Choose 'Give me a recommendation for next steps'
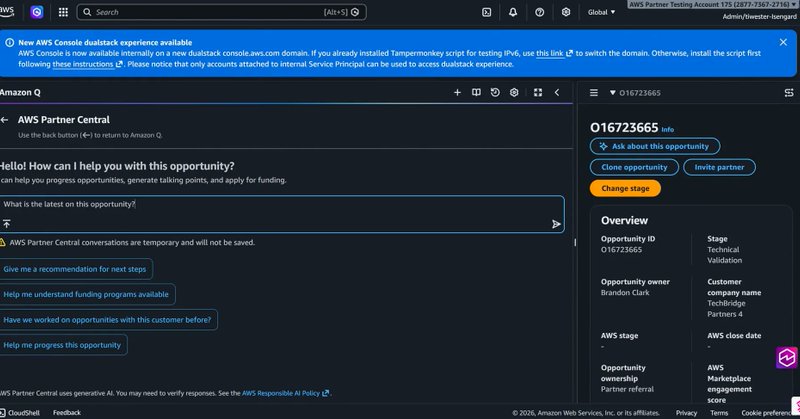 (x=75, y=269)
